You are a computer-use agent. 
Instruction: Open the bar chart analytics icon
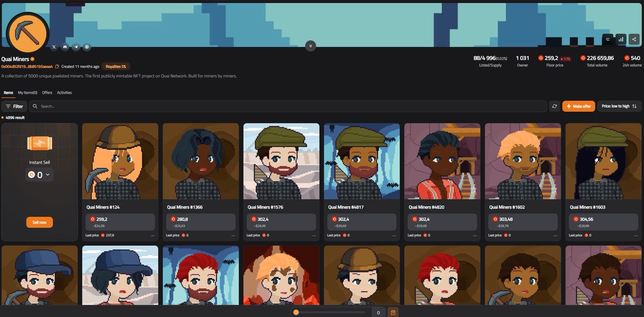[621, 39]
